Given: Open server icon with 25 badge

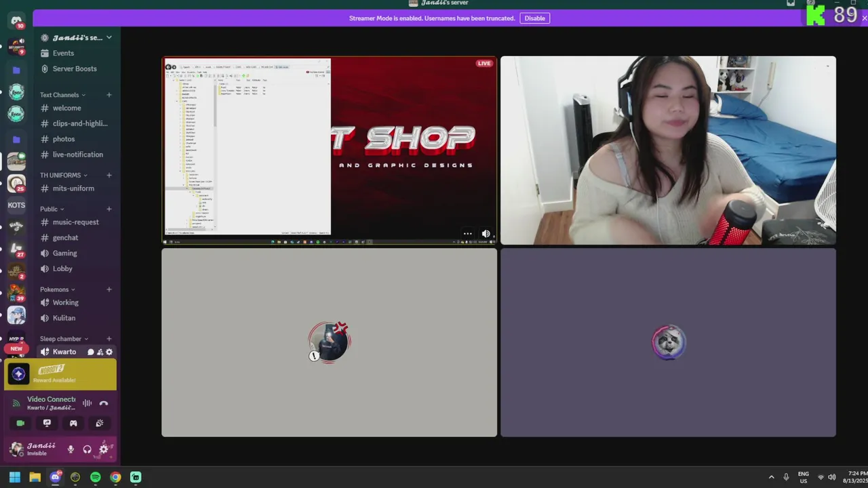Looking at the screenshot, I should (16, 183).
